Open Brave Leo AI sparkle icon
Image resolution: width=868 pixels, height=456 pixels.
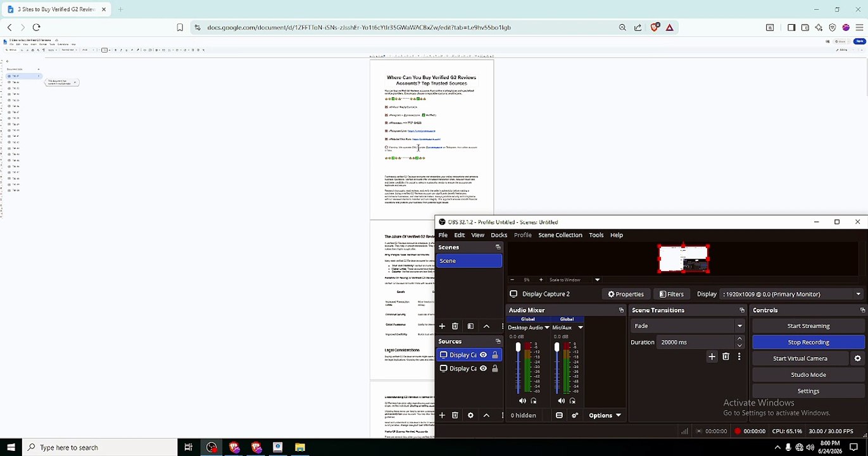pyautogui.click(x=819, y=27)
